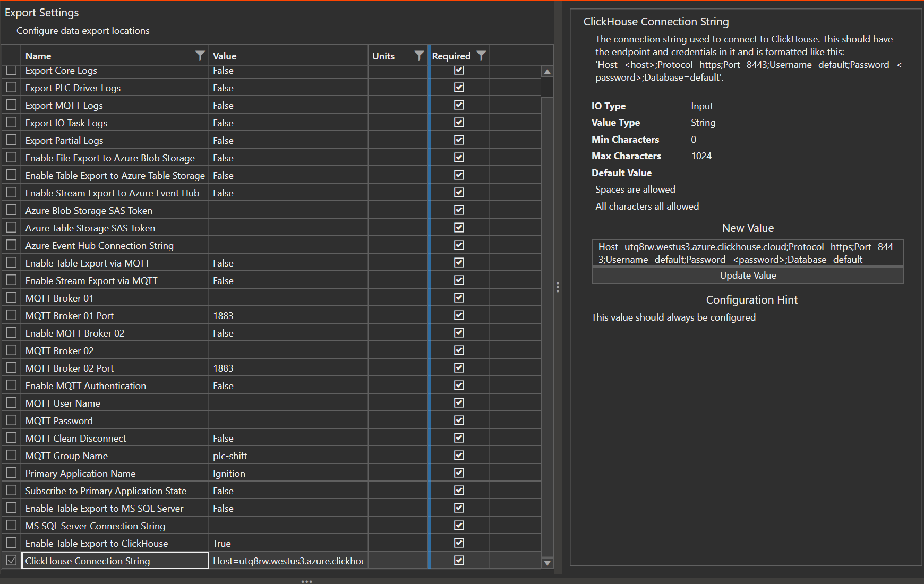Screen dimensions: 924x584
Task: Click the Update Value button
Action: click(x=747, y=276)
